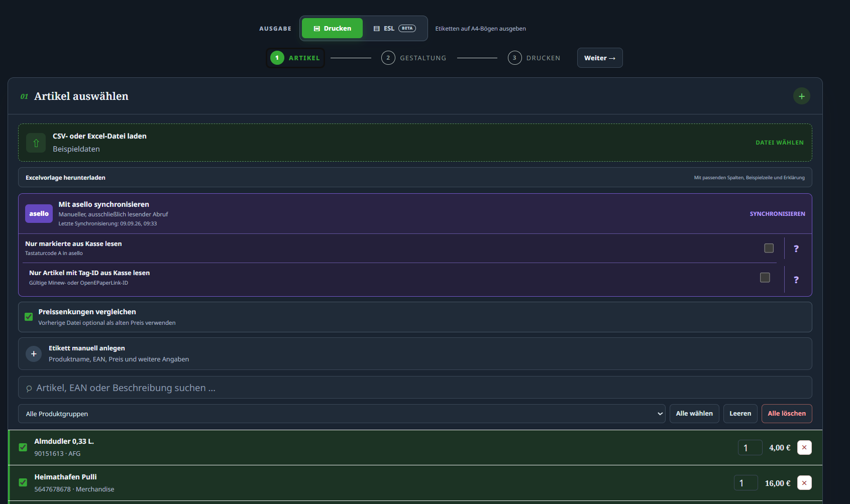Open the Alle Produktgruppen dropdown

point(342,414)
